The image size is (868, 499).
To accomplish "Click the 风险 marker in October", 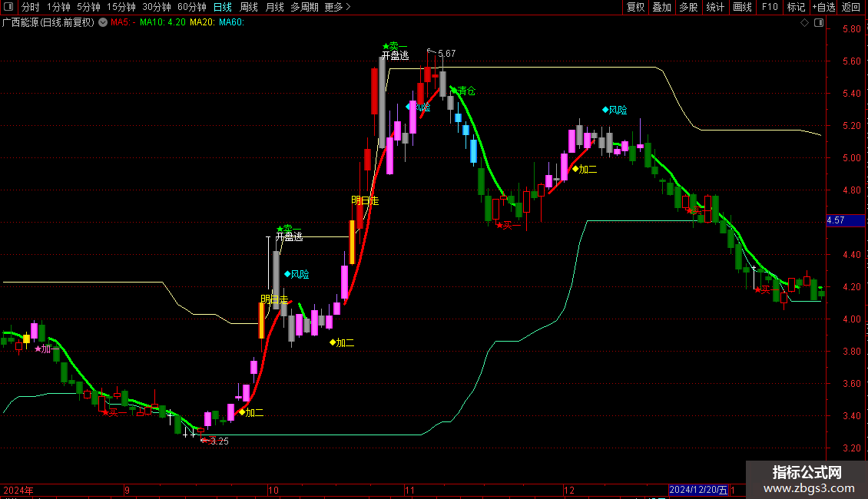I will point(297,274).
